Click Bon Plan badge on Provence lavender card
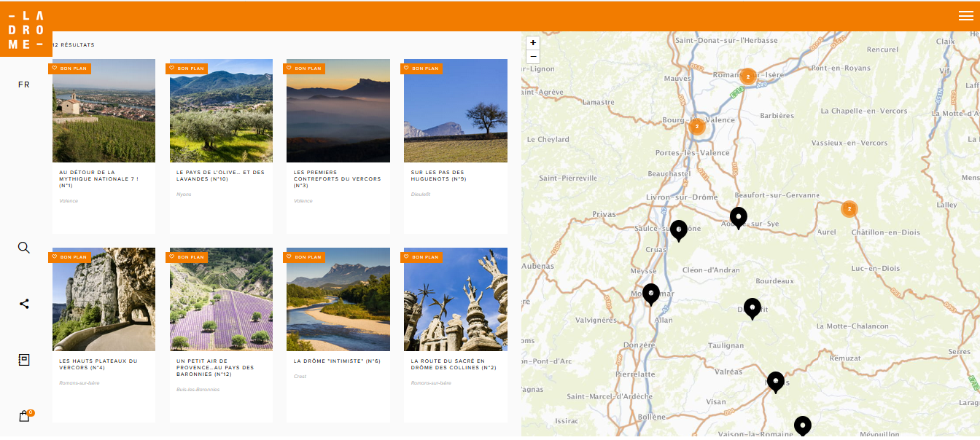 (x=187, y=257)
